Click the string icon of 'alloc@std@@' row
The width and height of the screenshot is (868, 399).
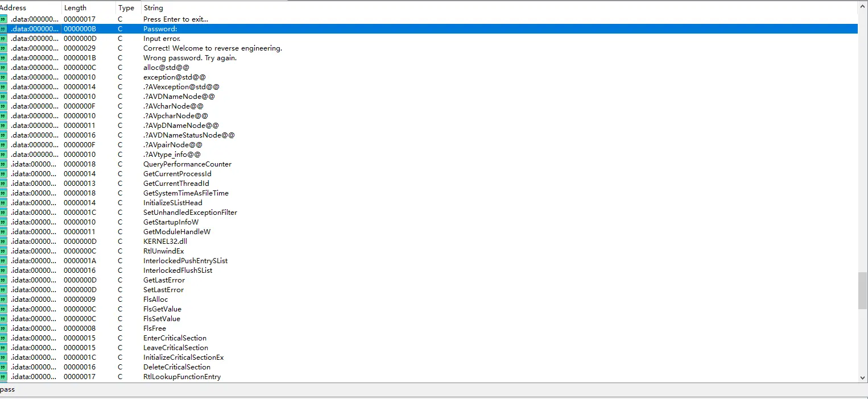coord(3,68)
